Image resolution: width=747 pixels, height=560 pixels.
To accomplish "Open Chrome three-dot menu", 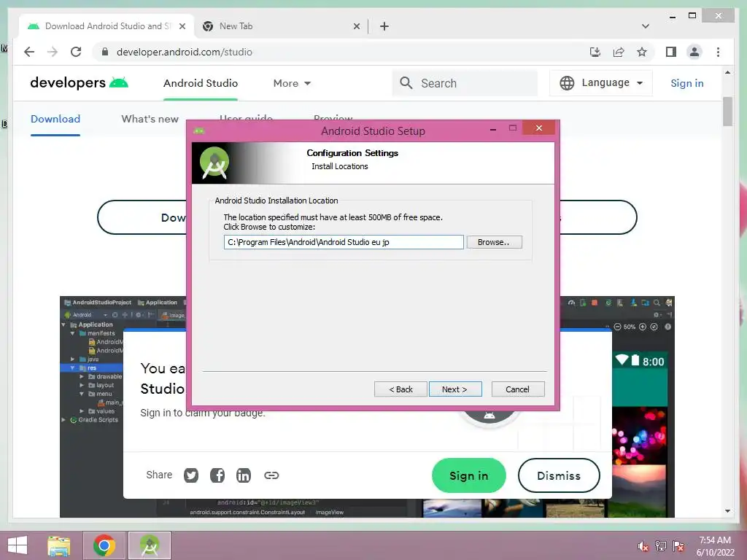I will pos(718,52).
